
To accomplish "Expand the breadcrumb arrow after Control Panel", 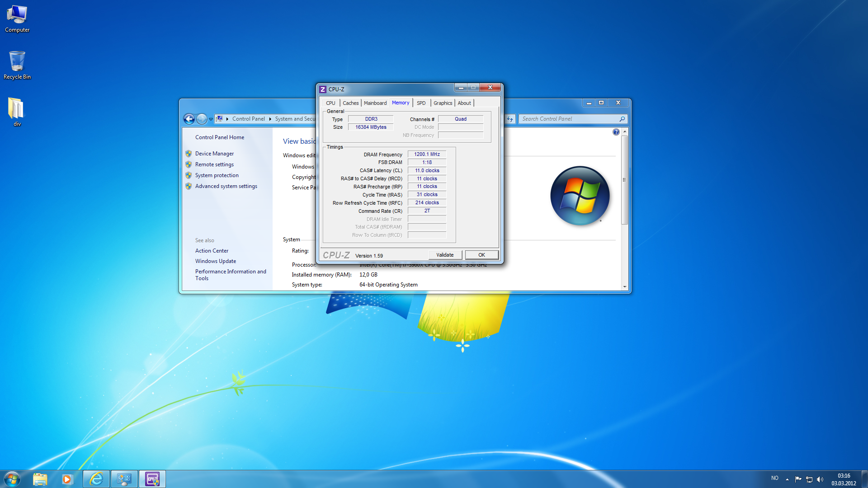I will pos(270,119).
